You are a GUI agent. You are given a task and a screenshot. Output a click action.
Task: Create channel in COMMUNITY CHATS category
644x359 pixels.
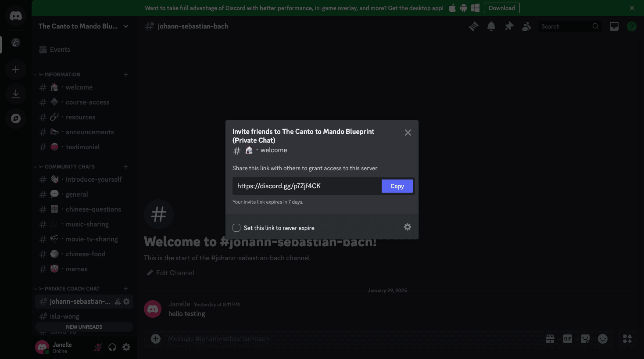[126, 167]
